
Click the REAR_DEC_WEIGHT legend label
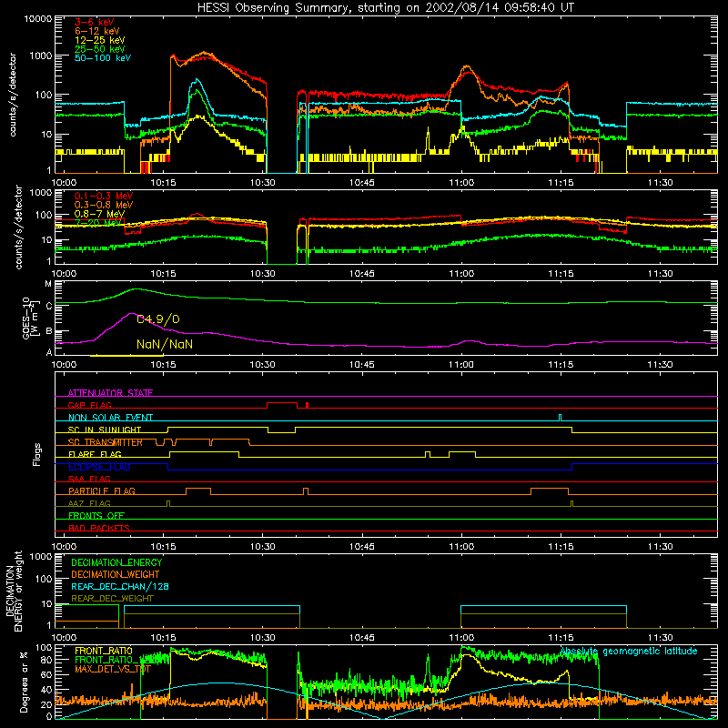112,599
